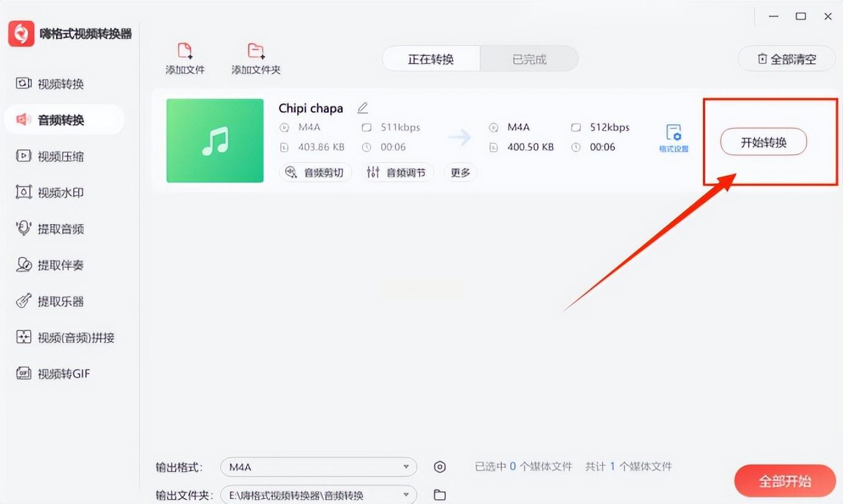Click the Add Folder icon
Viewport: 843px width, 504px height.
click(x=256, y=51)
